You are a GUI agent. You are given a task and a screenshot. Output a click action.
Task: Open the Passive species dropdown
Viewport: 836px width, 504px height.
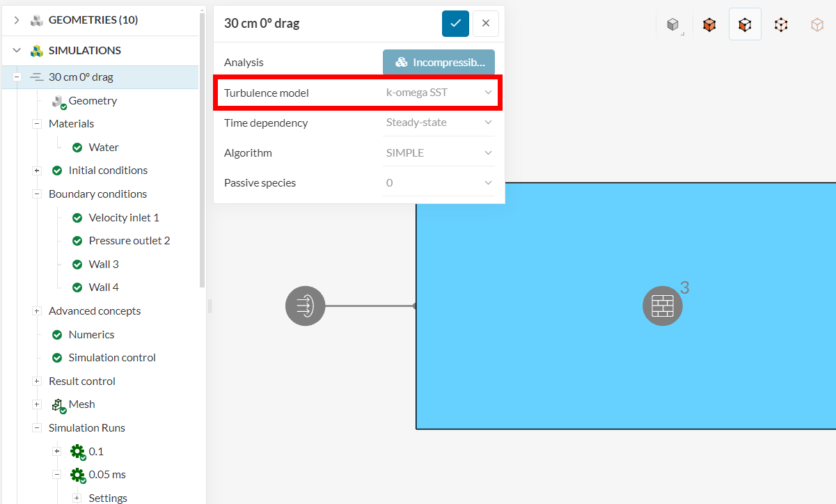tap(439, 182)
